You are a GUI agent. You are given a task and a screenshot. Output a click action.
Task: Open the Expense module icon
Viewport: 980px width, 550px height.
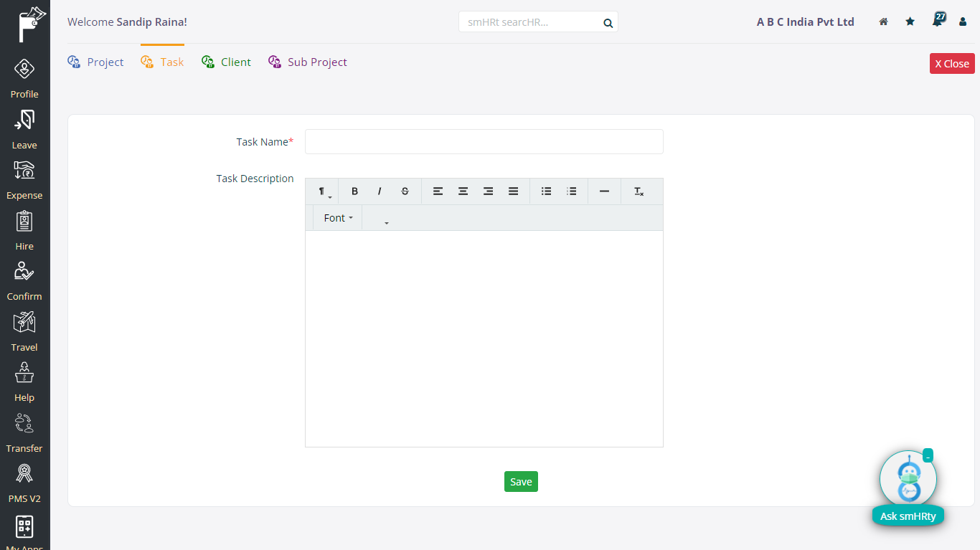pos(24,179)
